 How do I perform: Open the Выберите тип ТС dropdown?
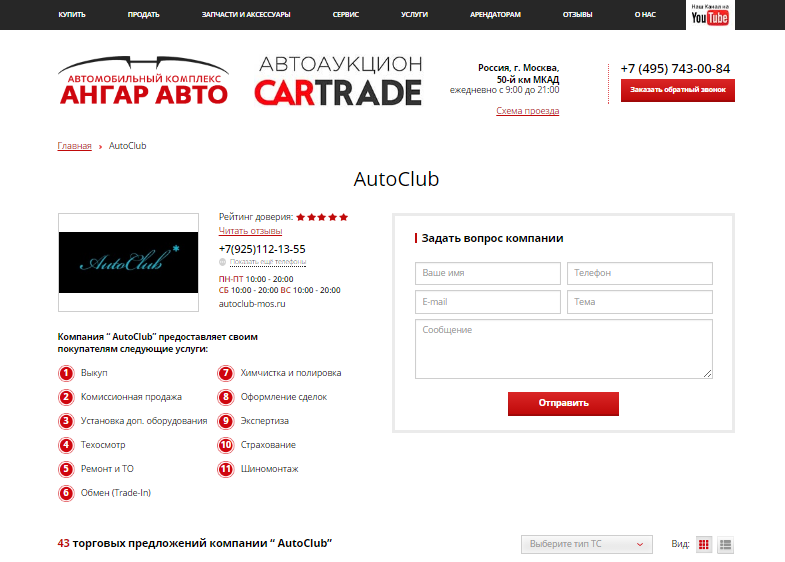click(587, 544)
